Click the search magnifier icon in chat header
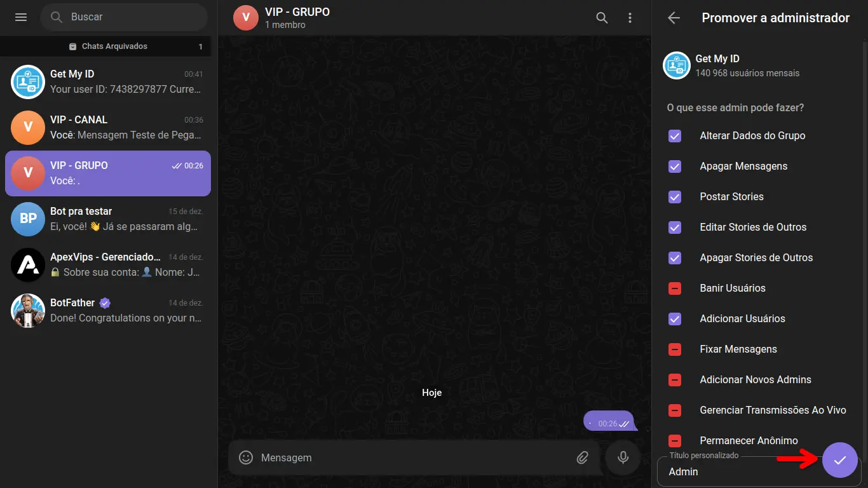 pos(602,18)
